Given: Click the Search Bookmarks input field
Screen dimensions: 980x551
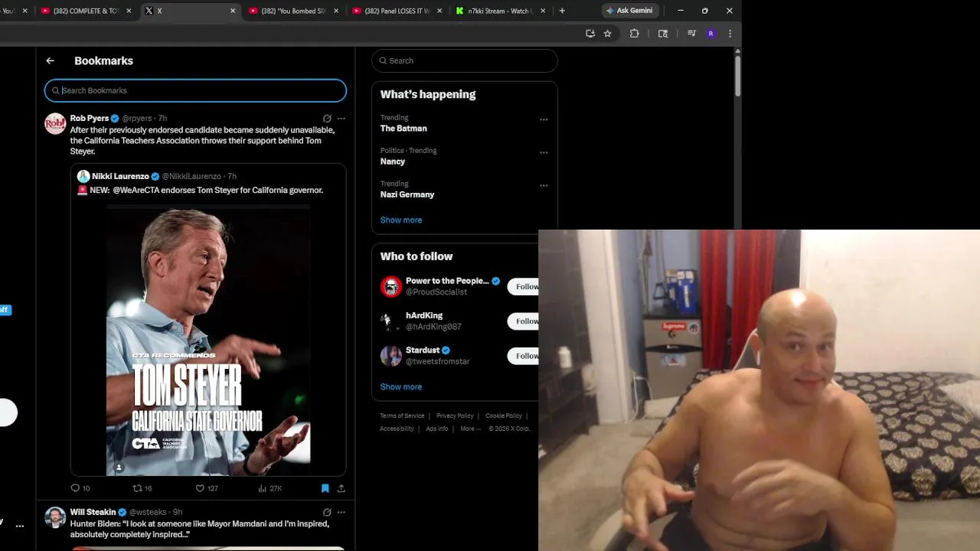Looking at the screenshot, I should (195, 90).
